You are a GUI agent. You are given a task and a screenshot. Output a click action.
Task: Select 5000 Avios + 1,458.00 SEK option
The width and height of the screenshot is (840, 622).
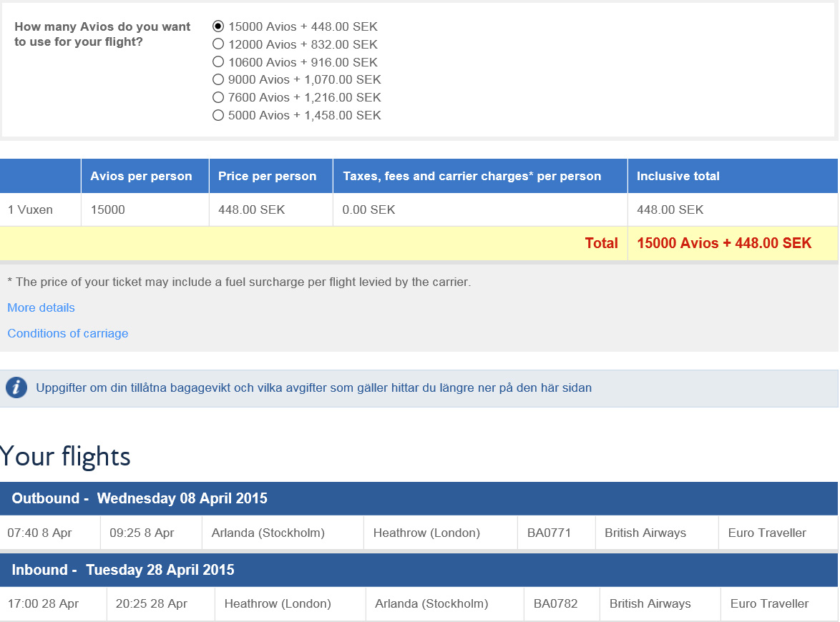click(x=218, y=115)
